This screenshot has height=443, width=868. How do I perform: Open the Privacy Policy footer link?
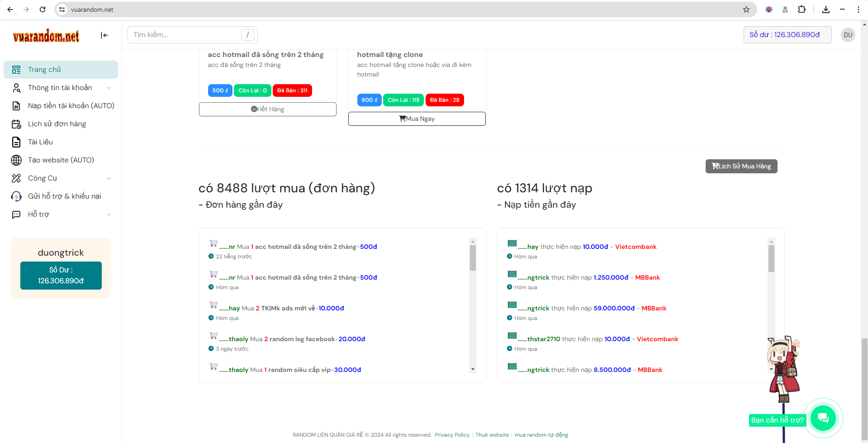point(452,435)
